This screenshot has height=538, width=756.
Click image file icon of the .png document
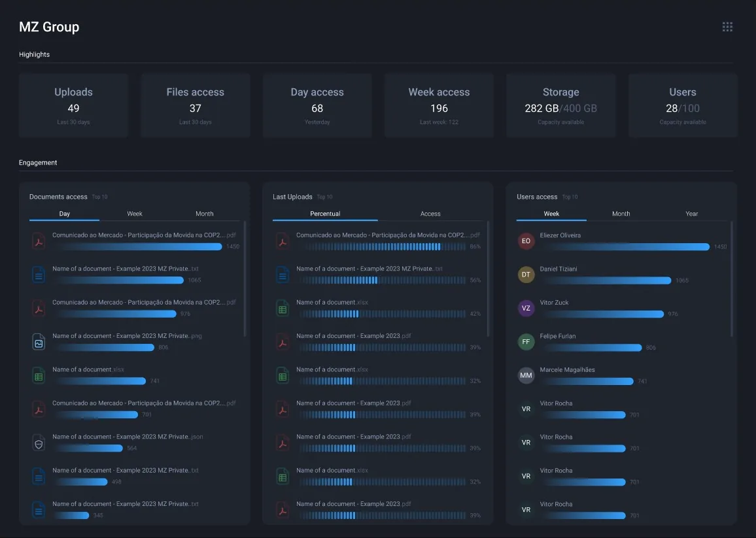tap(39, 342)
